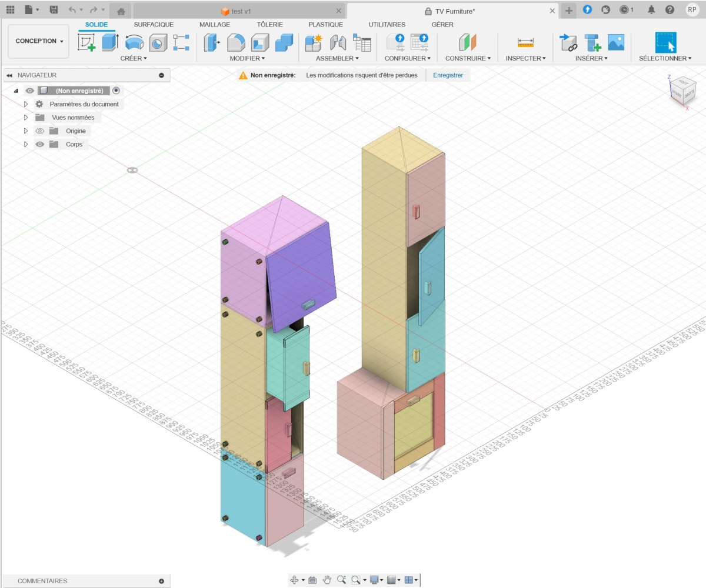Click the ViewCube orientation widget
The height and width of the screenshot is (588, 706).
click(x=681, y=91)
